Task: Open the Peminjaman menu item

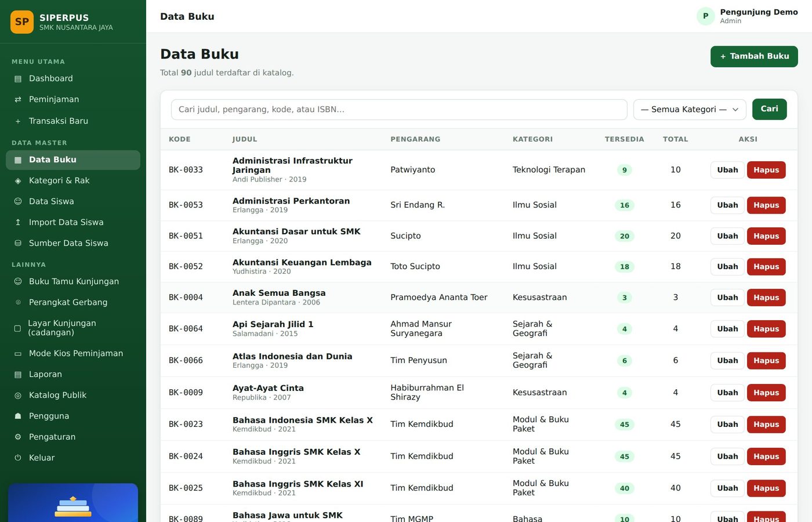Action: [x=73, y=100]
